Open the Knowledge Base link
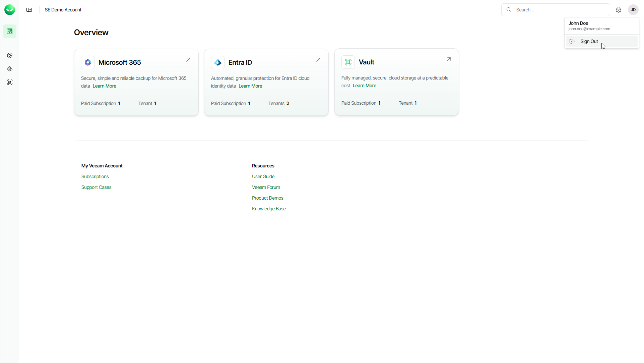Image resolution: width=644 pixels, height=363 pixels. [x=269, y=209]
